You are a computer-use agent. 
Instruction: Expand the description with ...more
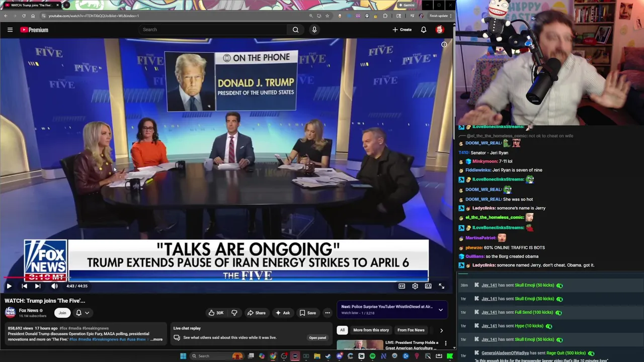click(156, 339)
